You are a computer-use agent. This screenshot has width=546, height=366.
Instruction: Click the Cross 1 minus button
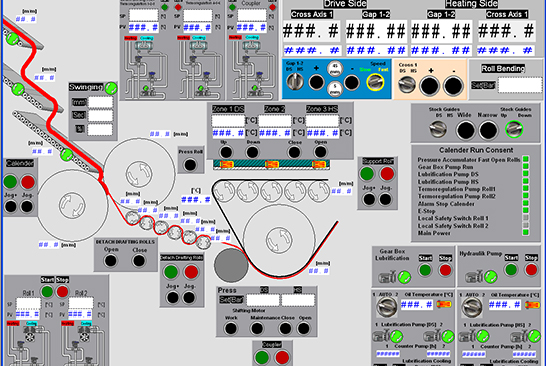[453, 86]
